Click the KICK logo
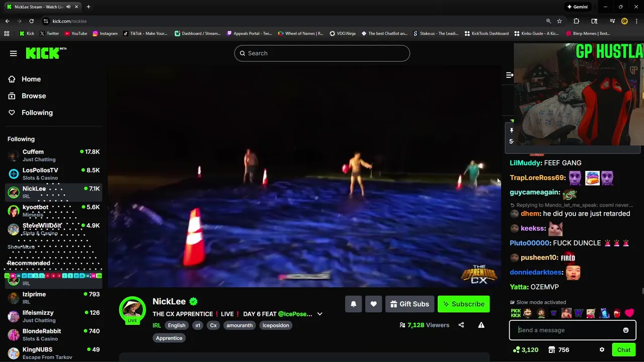644x362 pixels. pyautogui.click(x=45, y=53)
